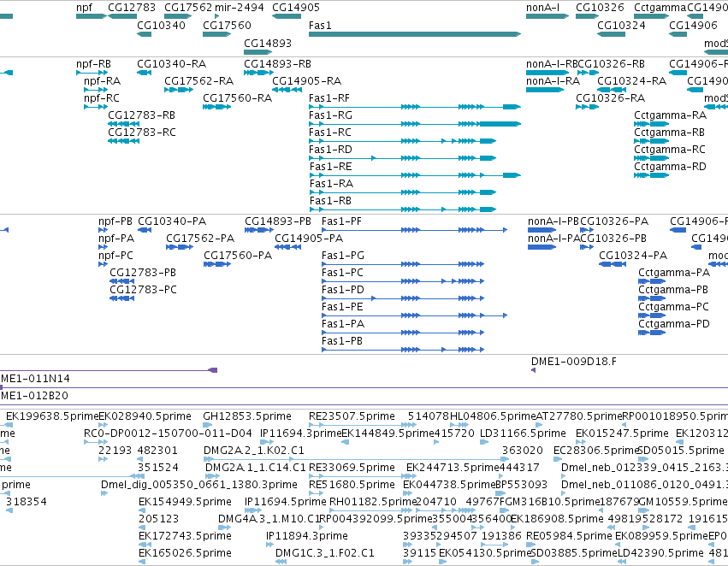Open the CG10324-PA protein label
The width and height of the screenshot is (728, 566).
(x=633, y=256)
